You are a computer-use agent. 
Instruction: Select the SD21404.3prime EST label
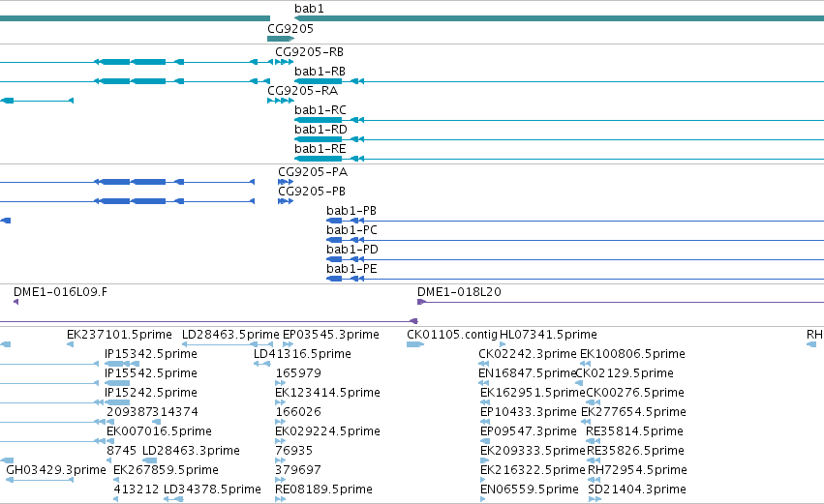click(637, 490)
